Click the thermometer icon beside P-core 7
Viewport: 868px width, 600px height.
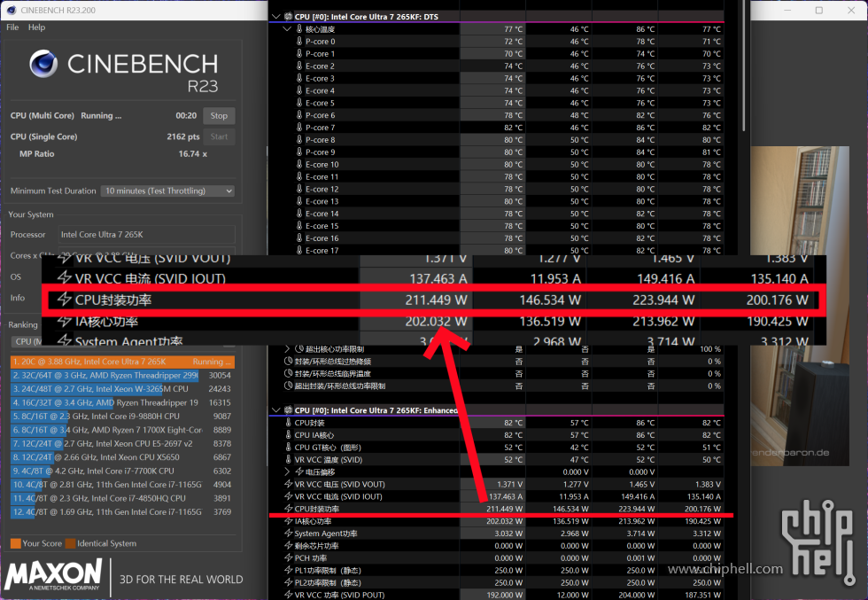point(299,128)
